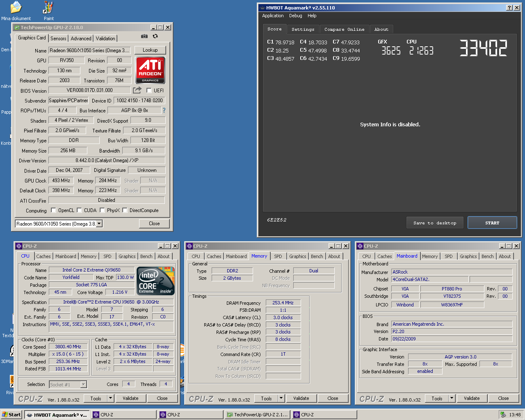525x420 pixels.
Task: Toggle the UEFI checkbox in GPU-Z
Action: tap(149, 91)
